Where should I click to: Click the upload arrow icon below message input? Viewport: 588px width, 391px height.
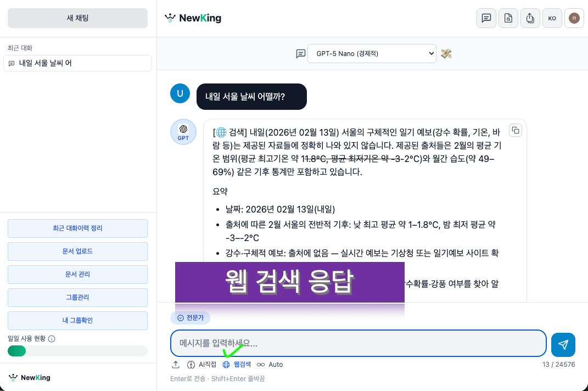pyautogui.click(x=176, y=364)
